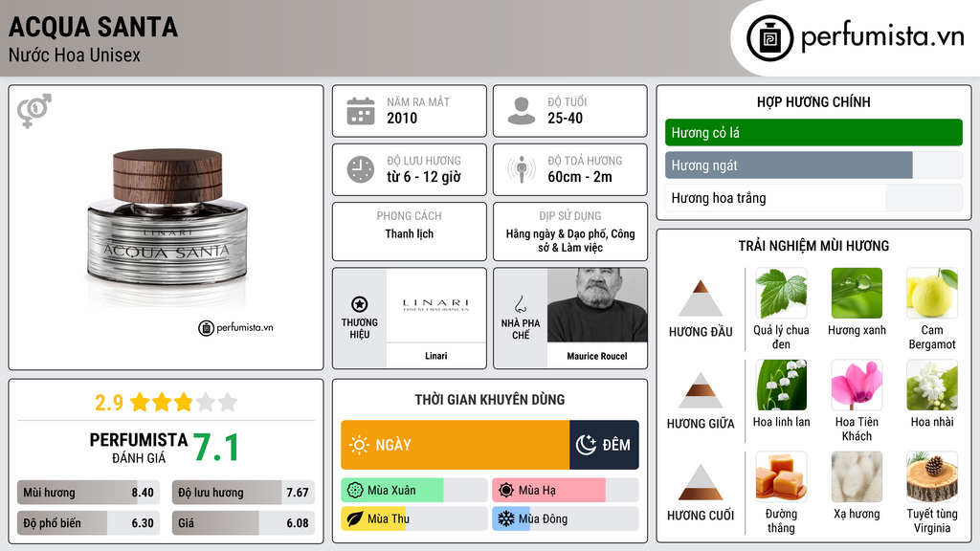Click the sun icon in the Ngày bar
The width and height of the screenshot is (980, 551).
coord(360,445)
